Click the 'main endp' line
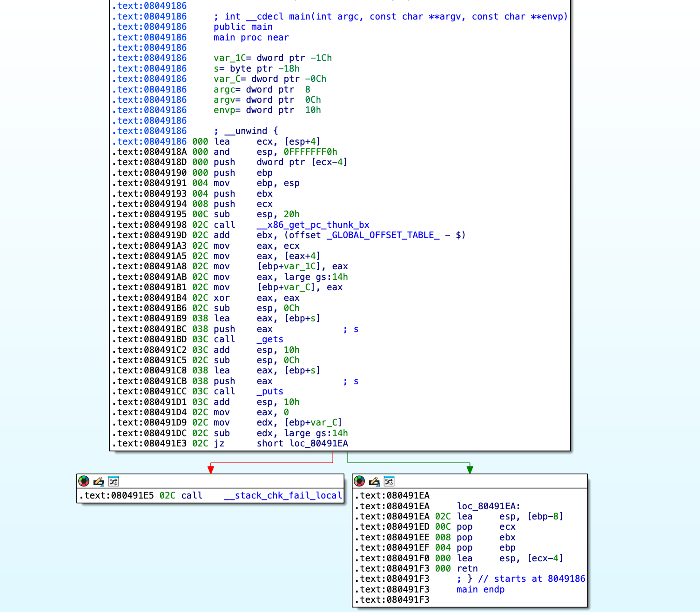Viewport: 700px width, 612px height. point(481,590)
